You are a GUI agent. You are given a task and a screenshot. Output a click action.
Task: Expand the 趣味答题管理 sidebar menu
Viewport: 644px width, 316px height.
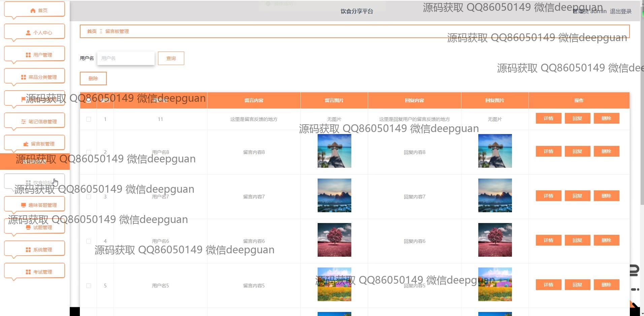(34, 204)
